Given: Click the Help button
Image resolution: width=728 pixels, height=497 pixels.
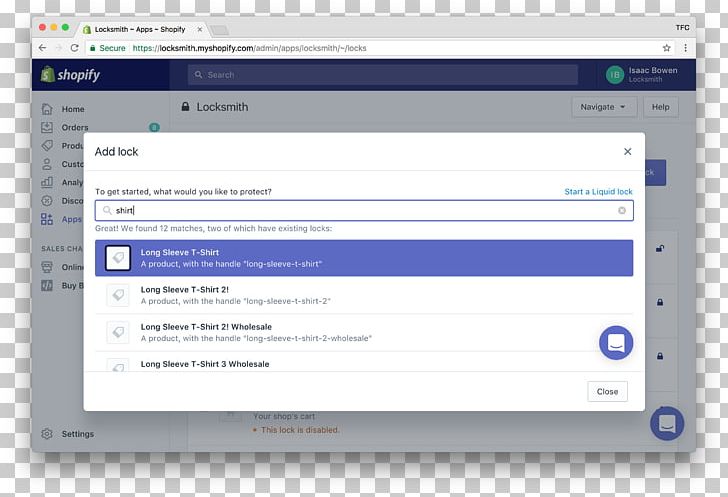Looking at the screenshot, I should [x=660, y=107].
